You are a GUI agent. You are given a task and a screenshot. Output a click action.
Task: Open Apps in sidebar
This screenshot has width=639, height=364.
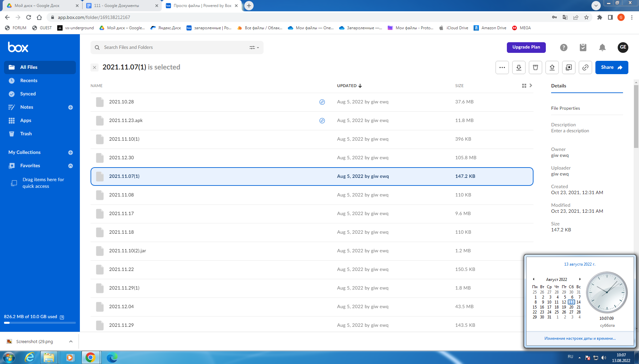pyautogui.click(x=40, y=120)
